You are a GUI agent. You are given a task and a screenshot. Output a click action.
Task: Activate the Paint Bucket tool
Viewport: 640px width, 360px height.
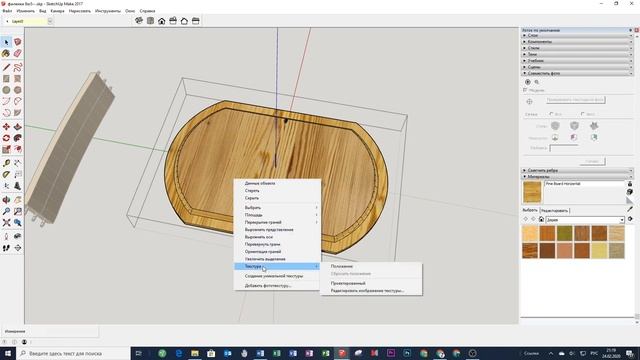6,53
